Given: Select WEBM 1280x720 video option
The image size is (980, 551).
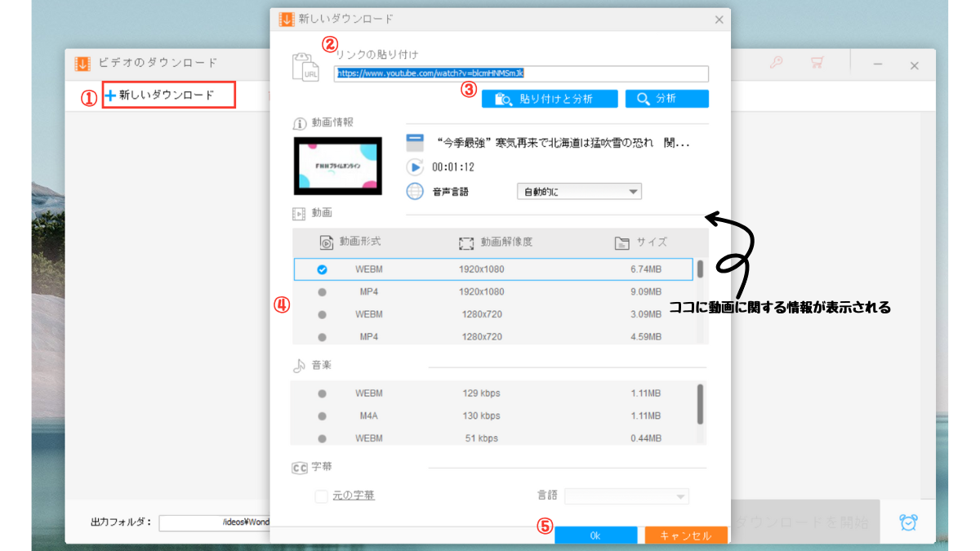Looking at the screenshot, I should click(x=322, y=314).
